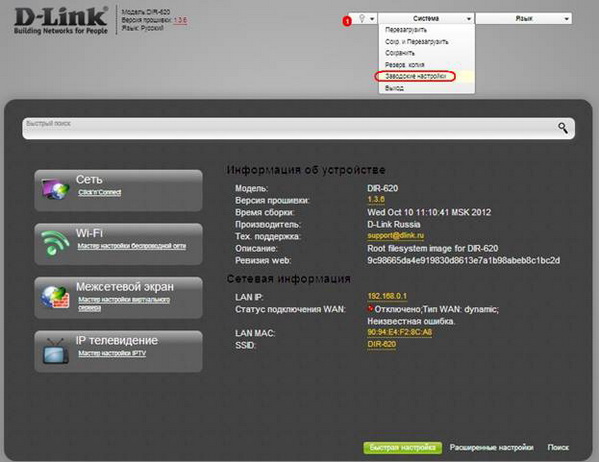This screenshot has width=599, height=462.
Task: Expand the light bulb dropdown arrow
Action: [372, 19]
